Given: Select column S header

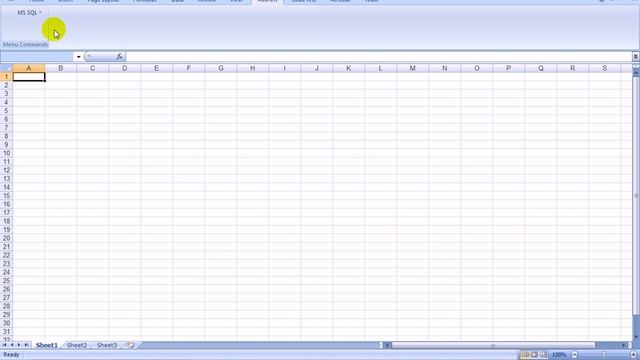Looking at the screenshot, I should (x=604, y=68).
